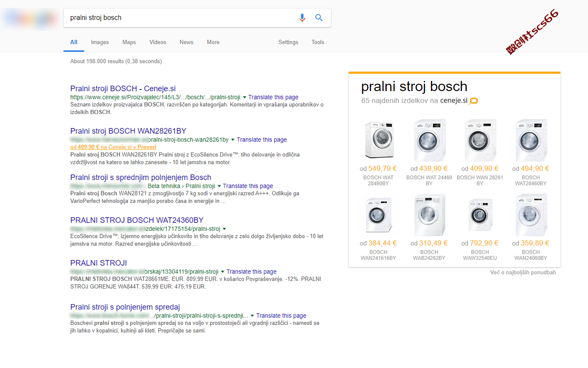Screen dimensions: 588x368
Task: Open the More menu
Action: pos(213,42)
